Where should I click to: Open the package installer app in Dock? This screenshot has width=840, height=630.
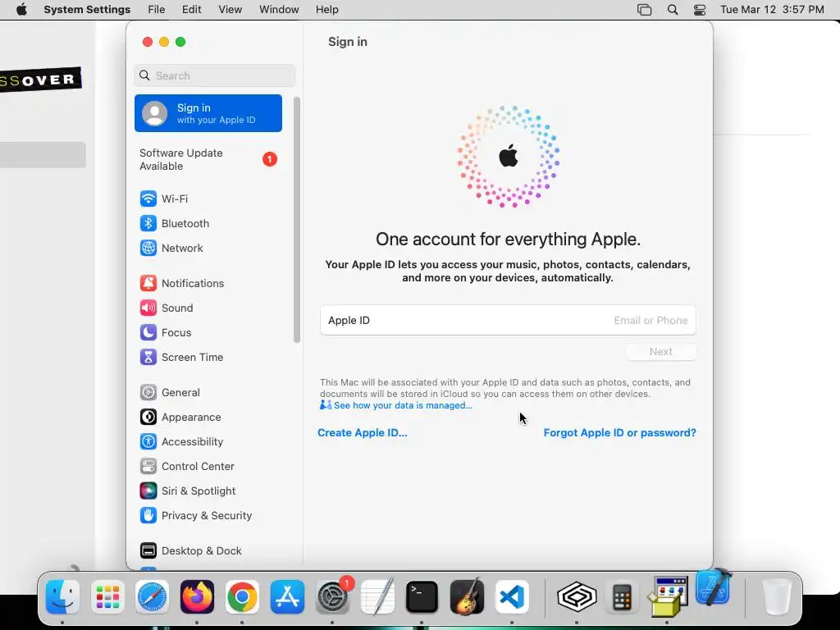click(668, 597)
